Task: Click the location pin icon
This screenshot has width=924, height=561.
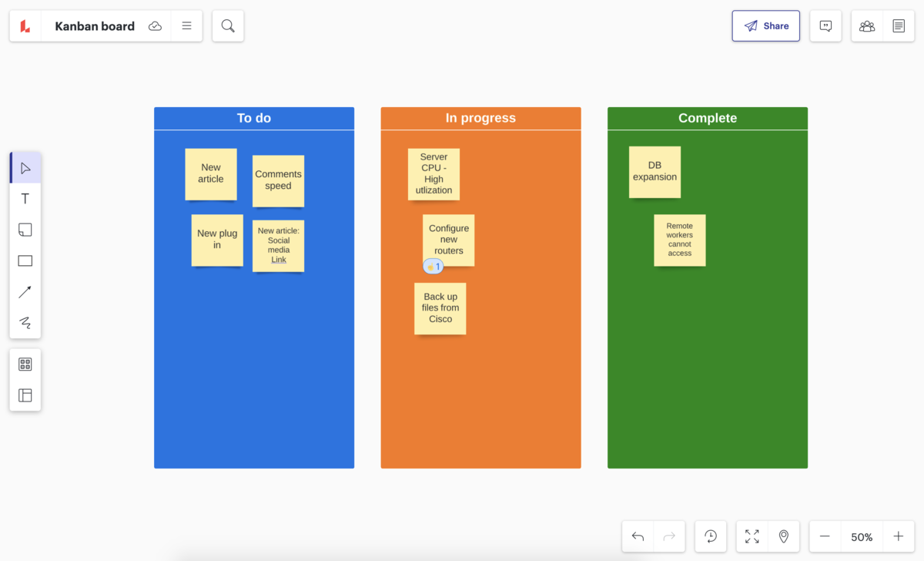Action: tap(784, 536)
